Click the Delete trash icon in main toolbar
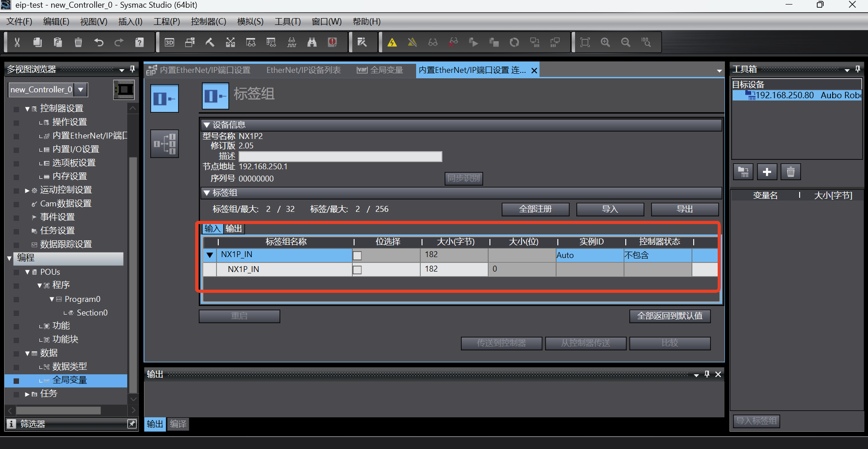 [78, 43]
